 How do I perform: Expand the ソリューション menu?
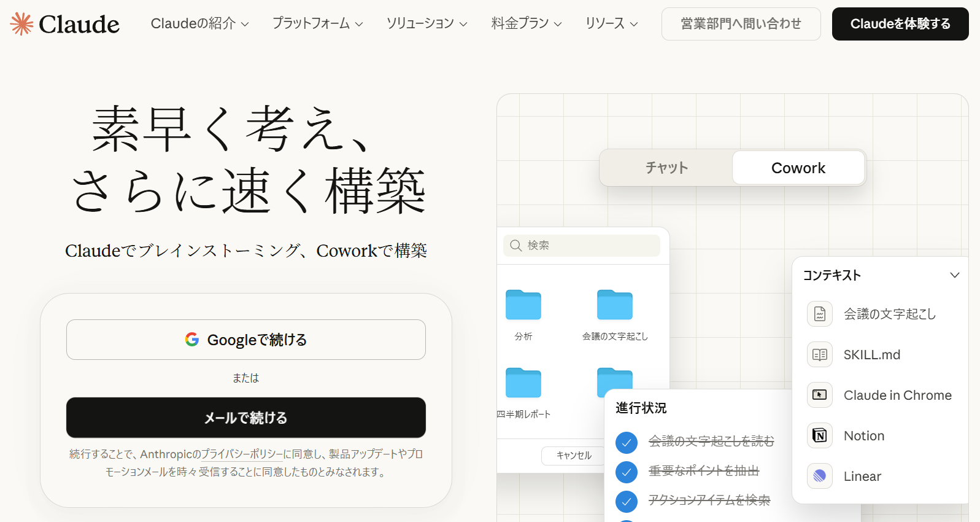tap(427, 24)
